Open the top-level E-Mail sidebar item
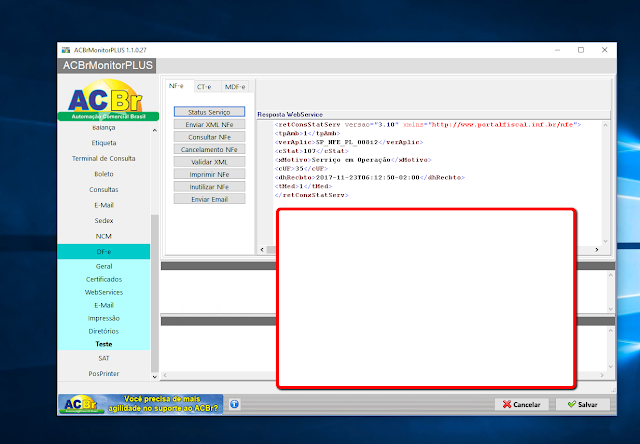Image resolution: width=640 pixels, height=444 pixels. (104, 205)
